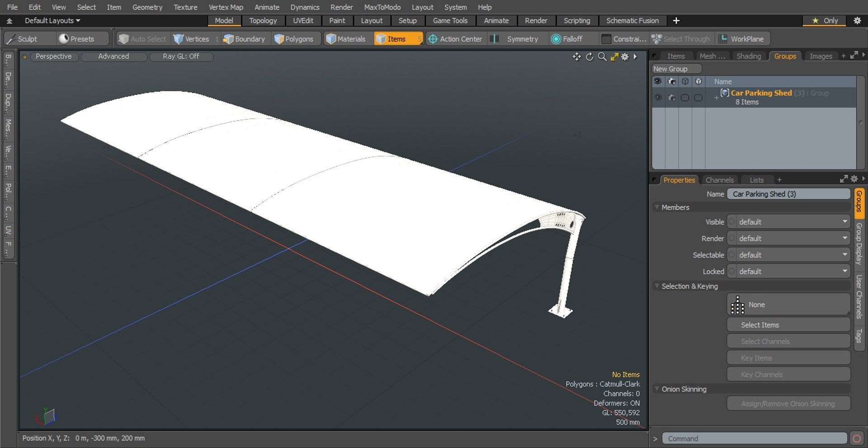
Task: Check the selectable box for Car Parking Shed
Action: tap(685, 98)
